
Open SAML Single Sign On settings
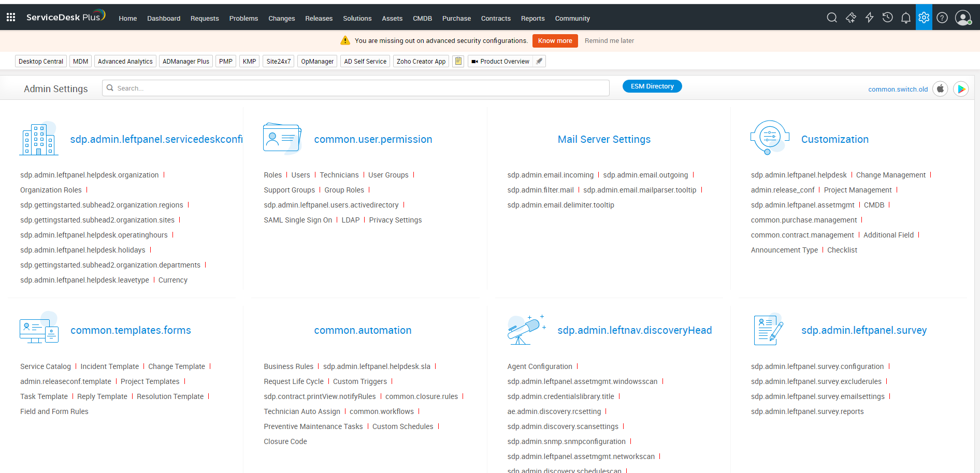pyautogui.click(x=298, y=220)
